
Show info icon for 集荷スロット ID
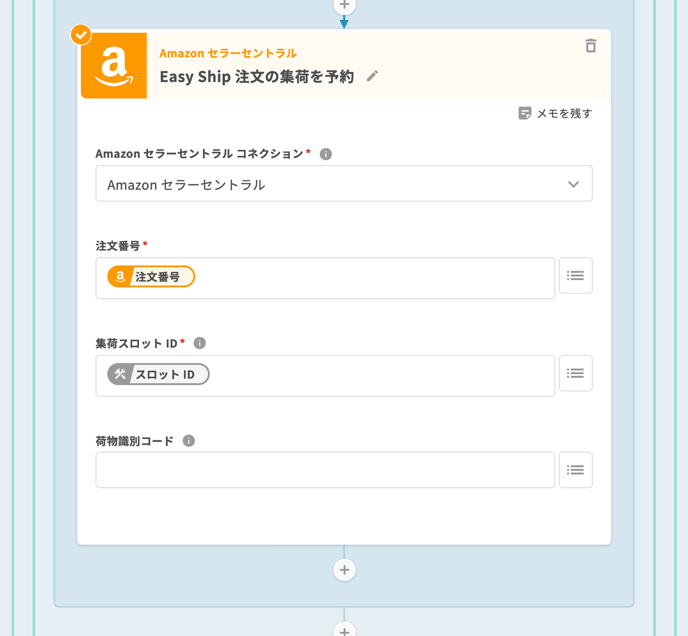point(200,343)
